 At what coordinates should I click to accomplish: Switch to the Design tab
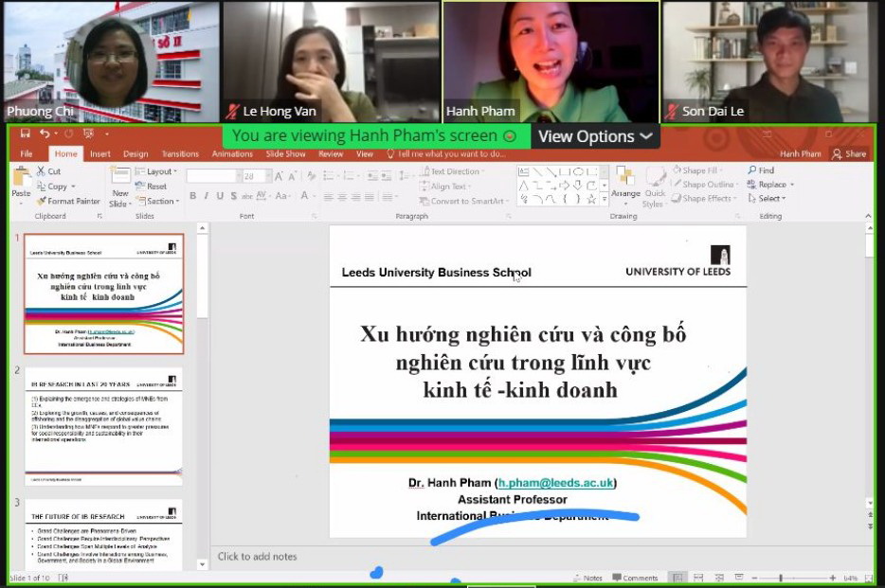pos(135,154)
